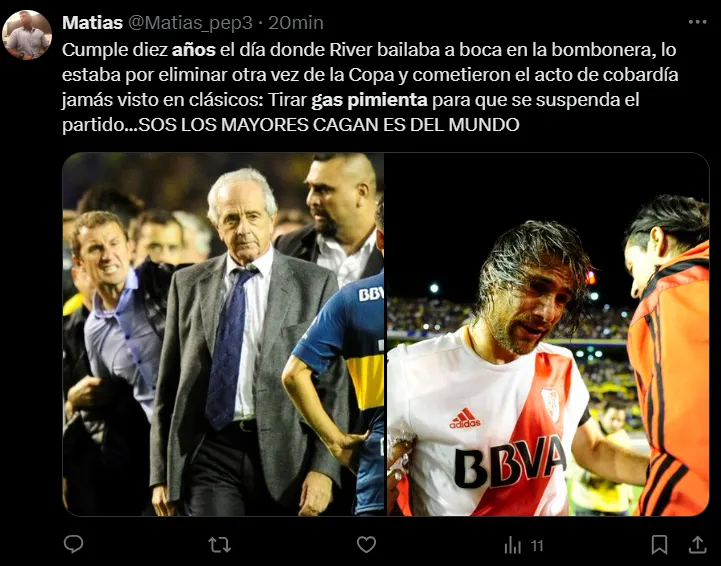Click the display name Matias
Screen dimensions: 721x566
pos(92,23)
